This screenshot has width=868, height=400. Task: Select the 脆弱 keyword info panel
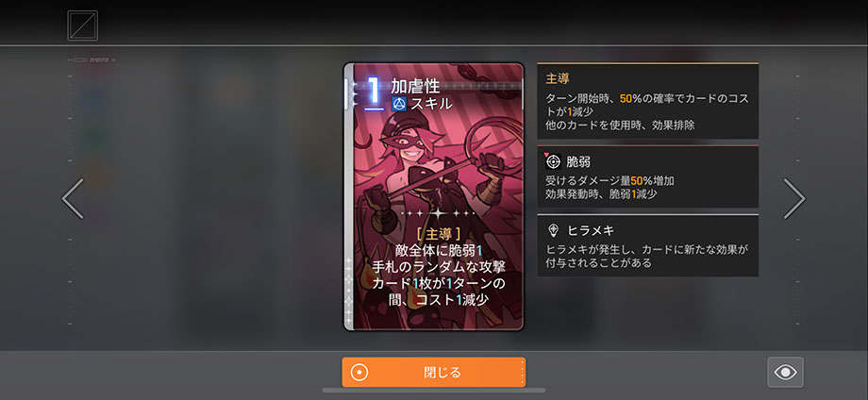tap(647, 177)
